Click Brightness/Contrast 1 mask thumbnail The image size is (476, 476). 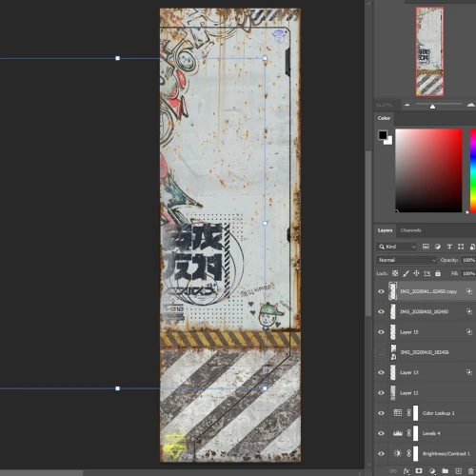click(416, 454)
